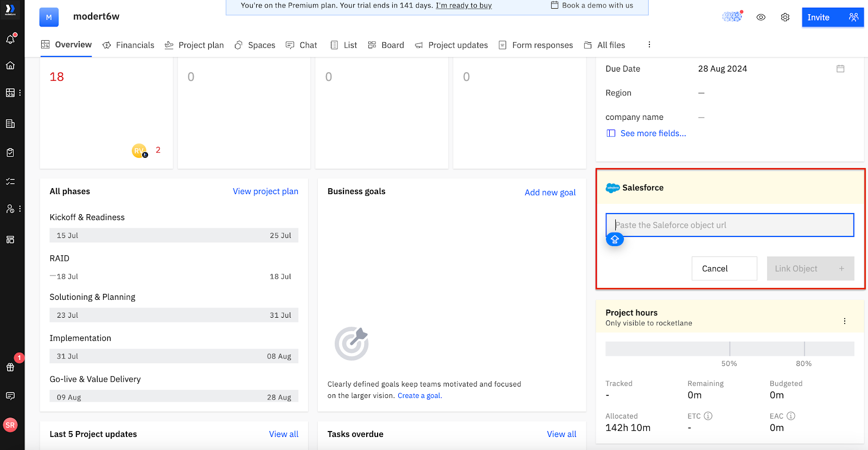This screenshot has width=868, height=450.
Task: Click the blue M project badge
Action: pyautogui.click(x=49, y=17)
